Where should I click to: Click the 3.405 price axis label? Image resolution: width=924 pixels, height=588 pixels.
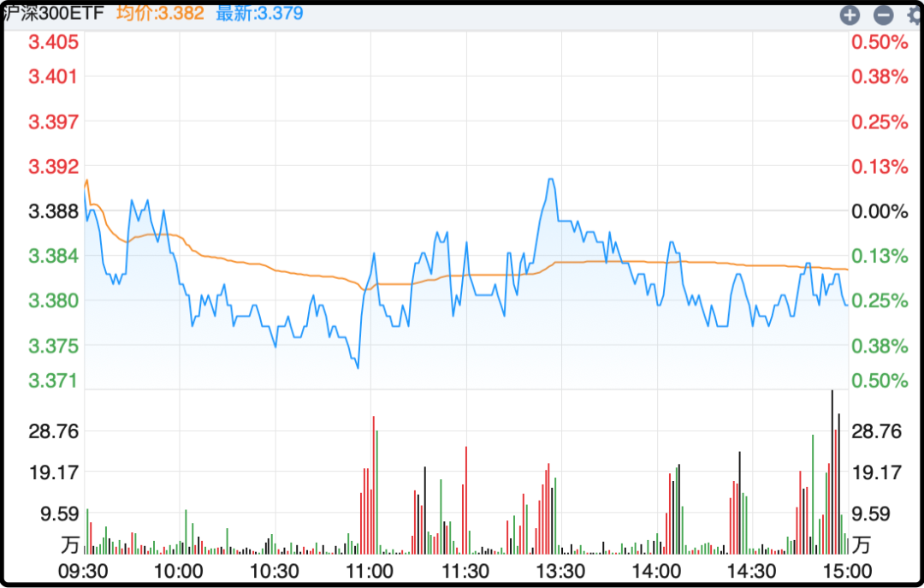(53, 43)
